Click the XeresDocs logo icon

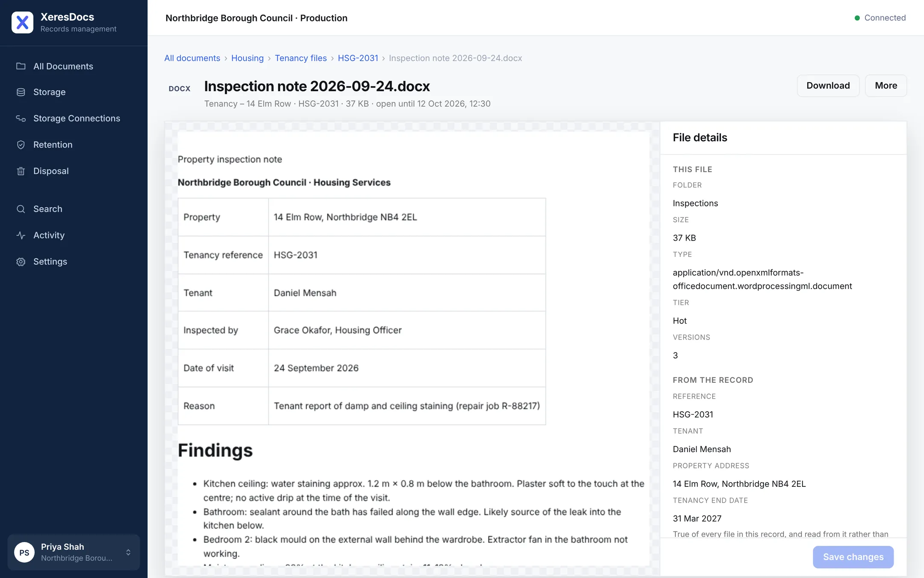click(x=22, y=22)
